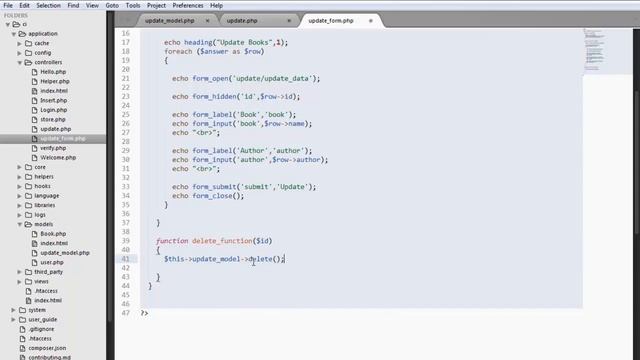Expand the helpers folder

[x=20, y=177]
